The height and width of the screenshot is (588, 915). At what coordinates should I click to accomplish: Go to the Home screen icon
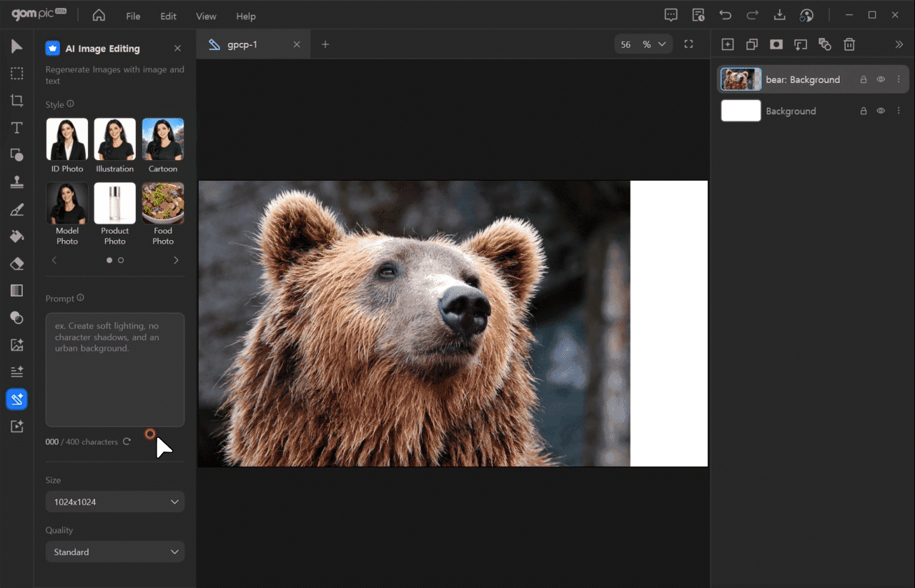pyautogui.click(x=99, y=15)
